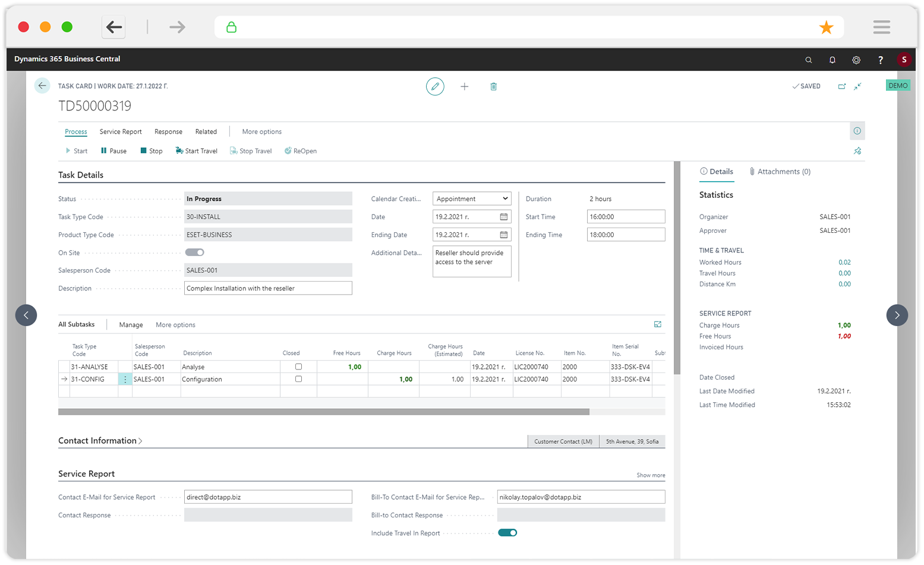Start the task timer
The height and width of the screenshot is (565, 924).
77,151
